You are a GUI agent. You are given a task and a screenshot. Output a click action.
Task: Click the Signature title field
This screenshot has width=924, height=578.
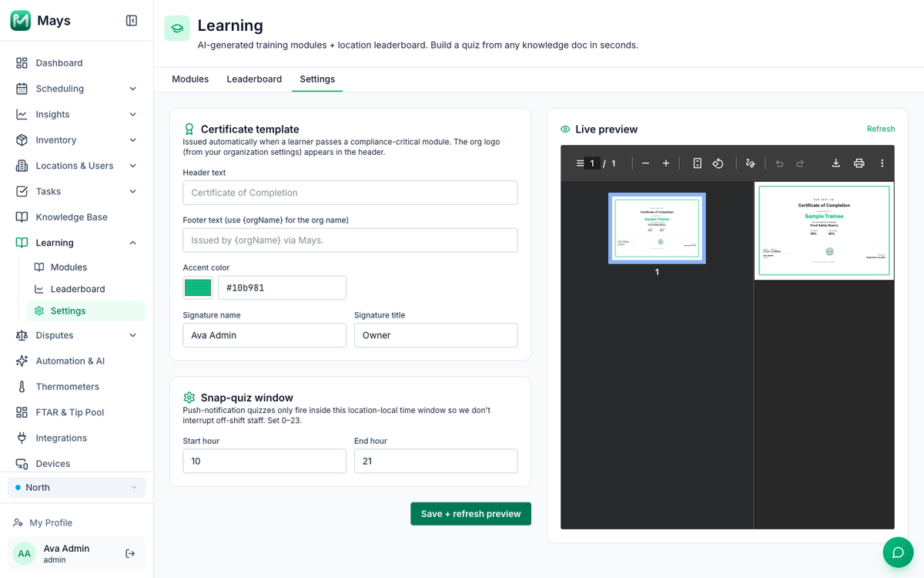(x=436, y=335)
